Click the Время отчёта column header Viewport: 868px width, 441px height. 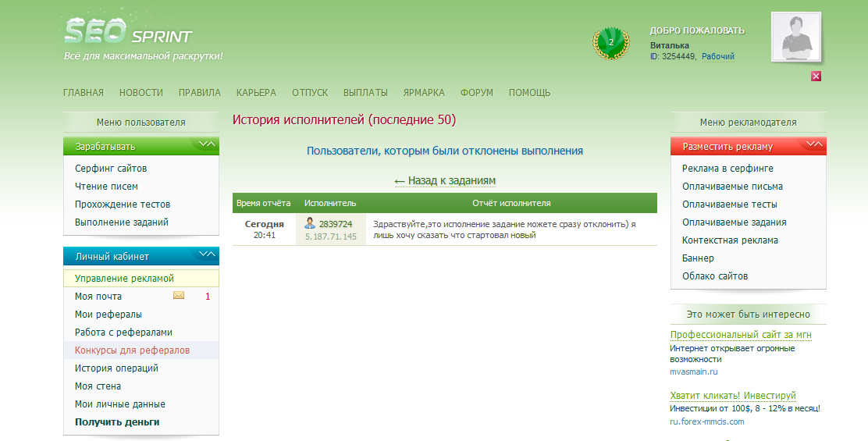pos(264,203)
